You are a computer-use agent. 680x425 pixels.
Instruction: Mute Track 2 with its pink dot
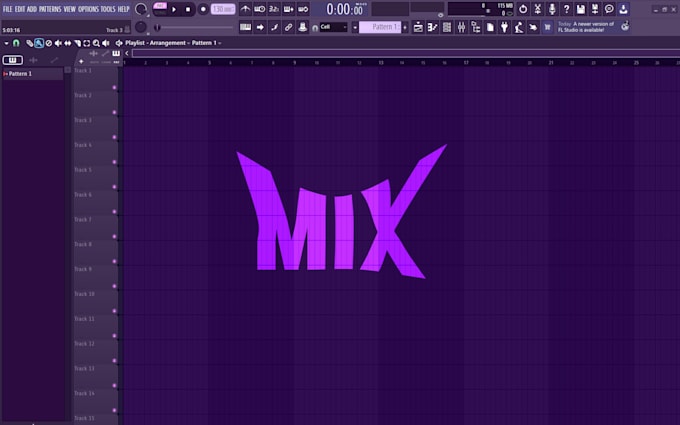coord(114,112)
